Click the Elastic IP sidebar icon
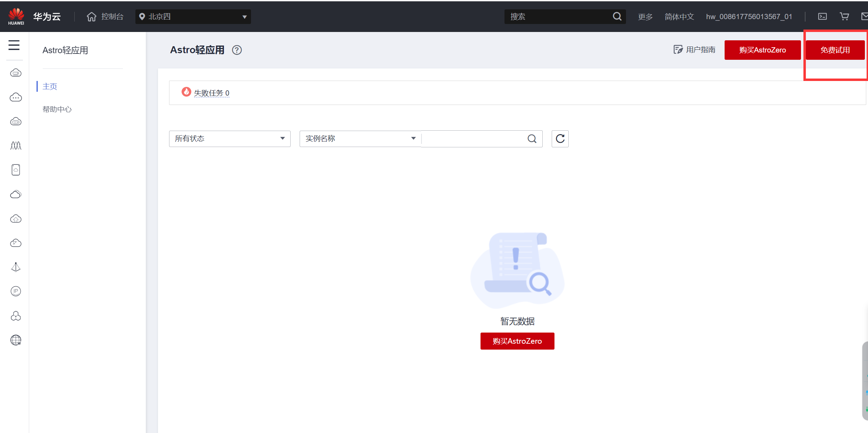Screen dimensions: 868x433 tap(16, 291)
